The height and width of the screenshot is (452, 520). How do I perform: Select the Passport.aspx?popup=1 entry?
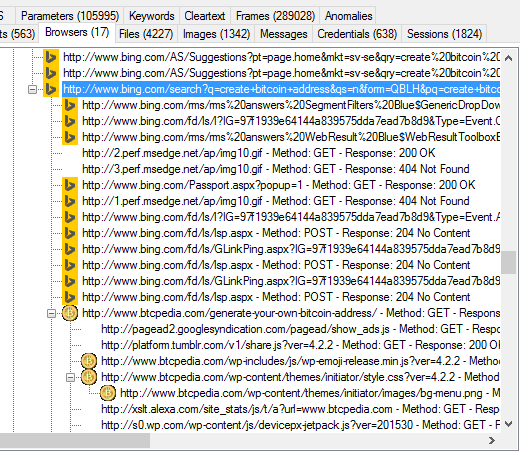279,185
